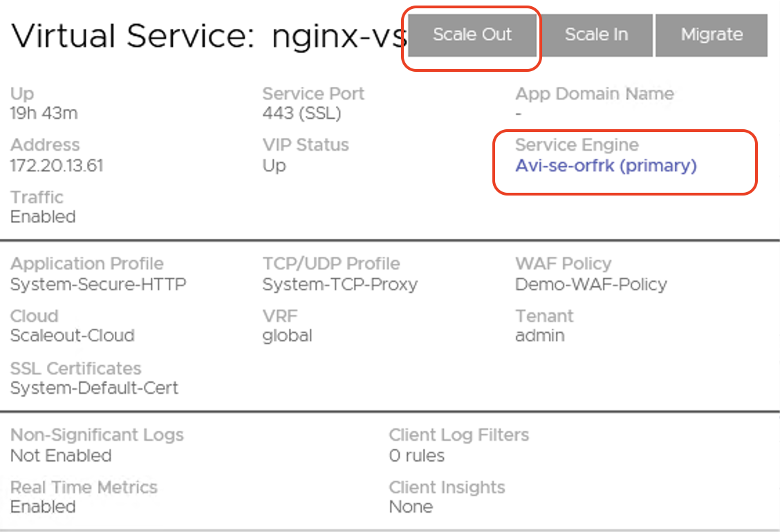Select the System-Default-Cert certificate value
Screen dimensions: 780x532
point(94,388)
